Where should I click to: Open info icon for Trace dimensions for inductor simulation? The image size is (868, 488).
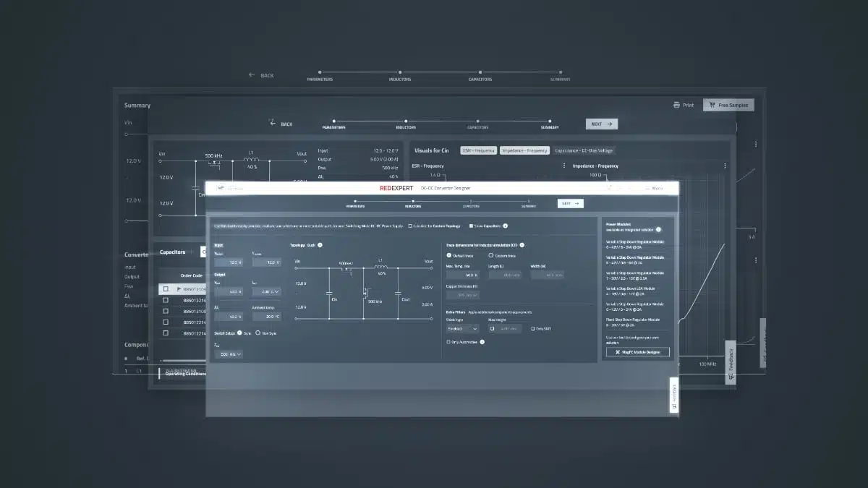tap(522, 245)
